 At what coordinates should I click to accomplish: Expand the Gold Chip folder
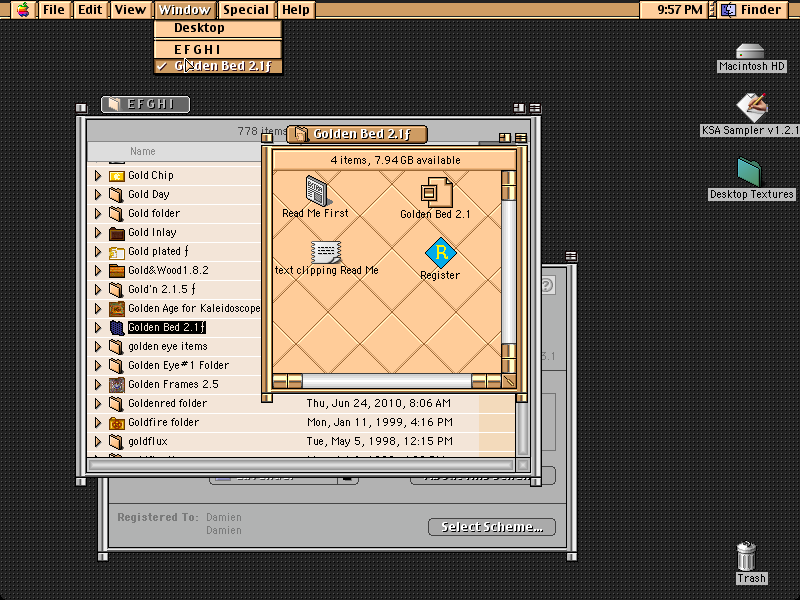(98, 176)
